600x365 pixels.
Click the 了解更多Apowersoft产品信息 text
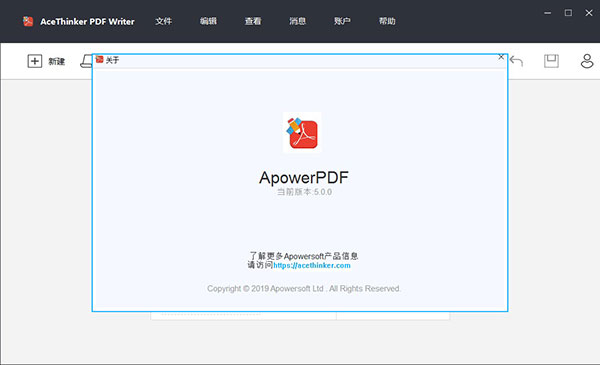point(304,256)
